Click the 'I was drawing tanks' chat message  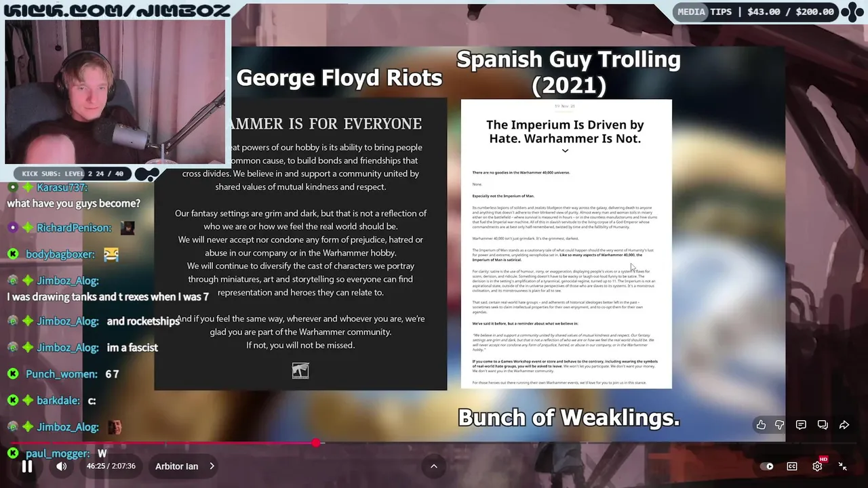108,297
